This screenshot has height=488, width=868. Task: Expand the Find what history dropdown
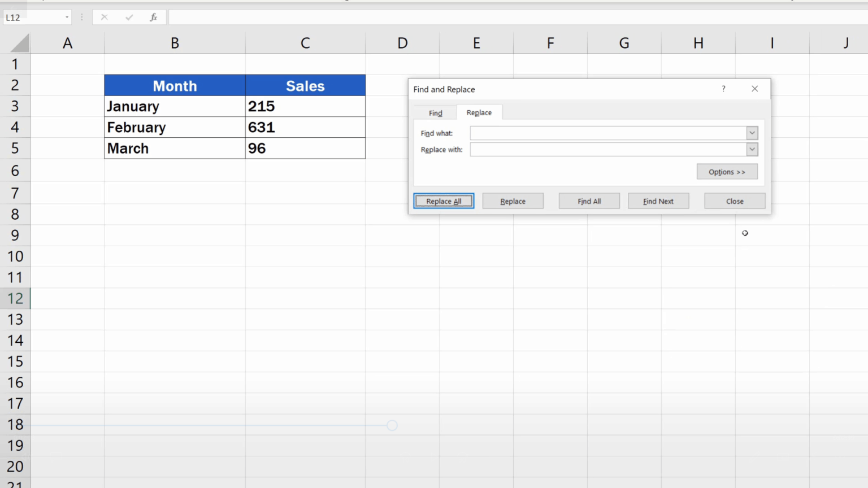752,133
